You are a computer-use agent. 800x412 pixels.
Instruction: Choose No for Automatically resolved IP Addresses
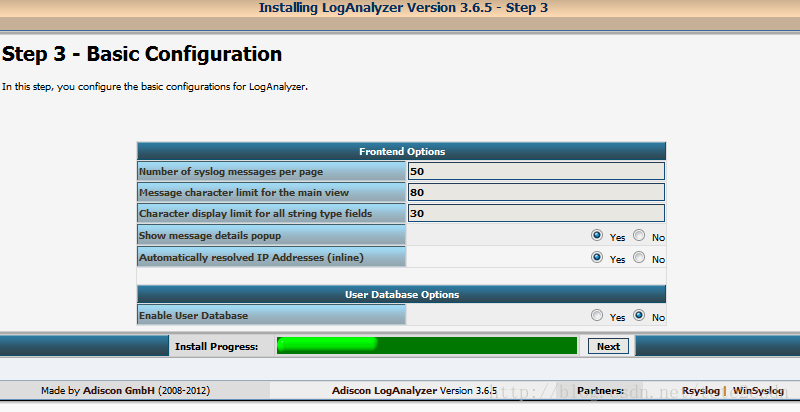639,258
